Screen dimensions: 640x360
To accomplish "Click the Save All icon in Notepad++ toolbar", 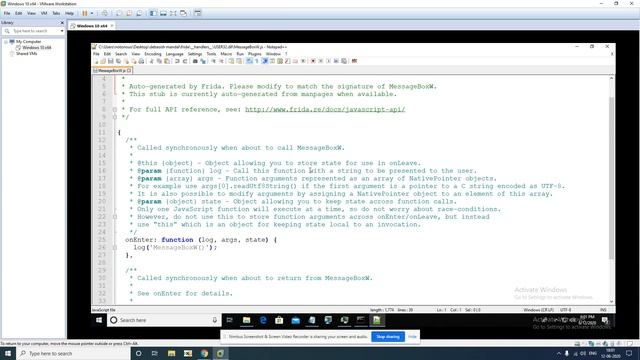I will click(118, 61).
